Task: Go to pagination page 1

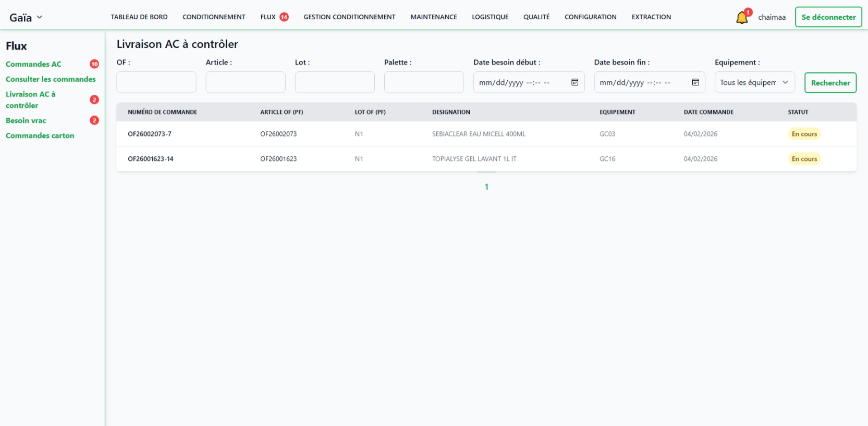Action: pos(486,186)
